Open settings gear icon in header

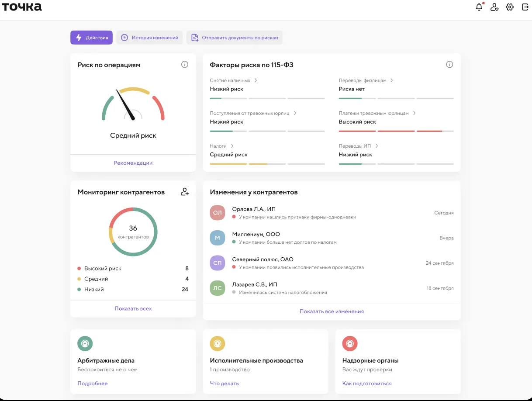coord(510,7)
